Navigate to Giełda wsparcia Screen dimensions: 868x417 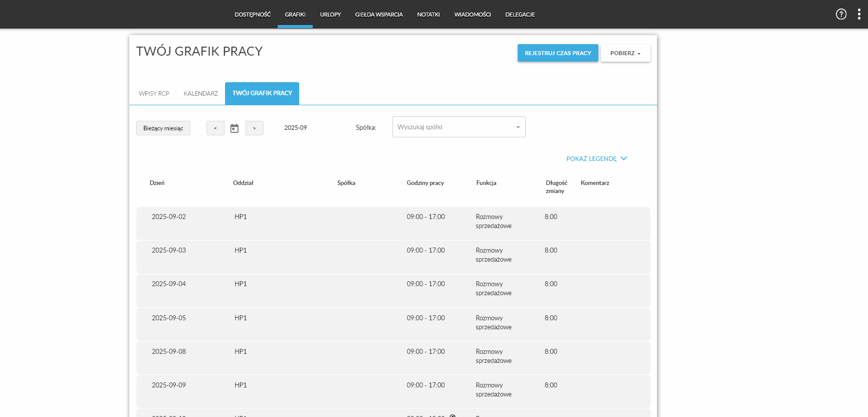click(x=379, y=15)
